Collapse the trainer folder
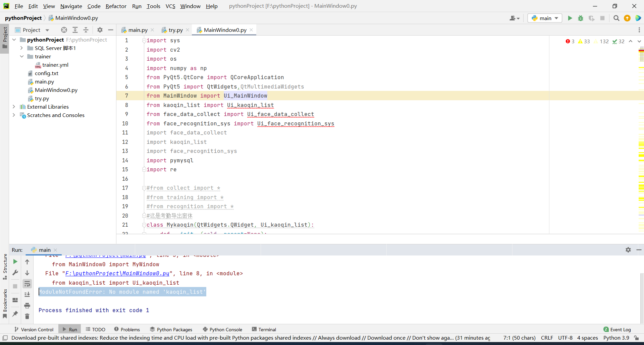 21,56
